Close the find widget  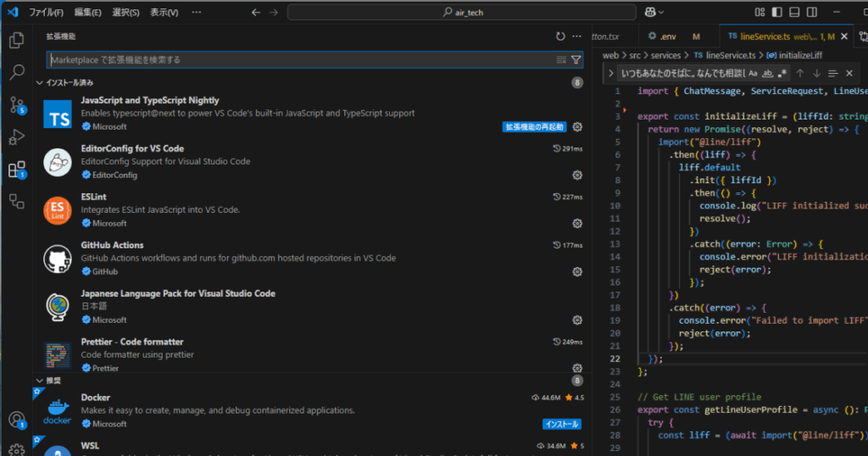tap(849, 73)
